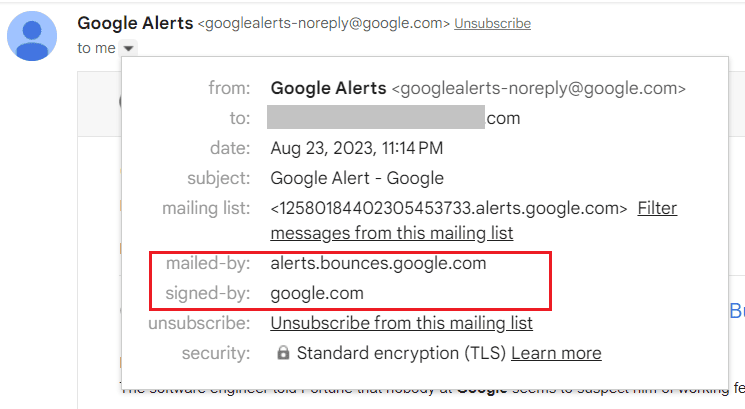
Task: Click the mailing list ID alerts.google.com
Action: tap(449, 208)
